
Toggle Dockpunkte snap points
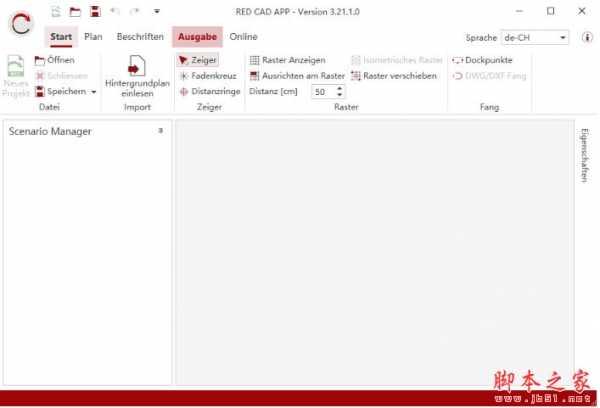[482, 60]
